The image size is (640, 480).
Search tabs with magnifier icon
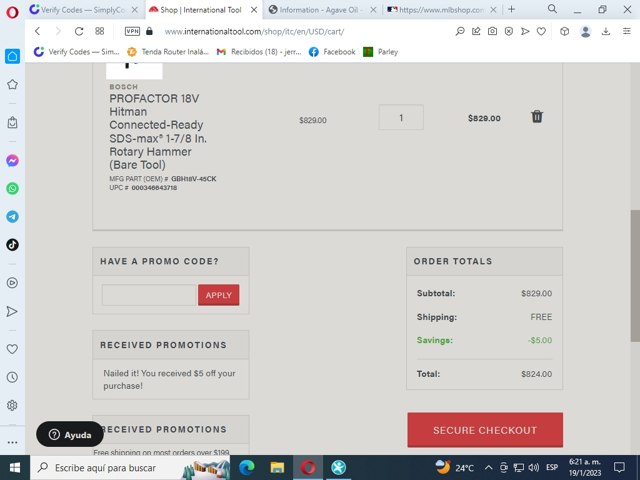(552, 9)
